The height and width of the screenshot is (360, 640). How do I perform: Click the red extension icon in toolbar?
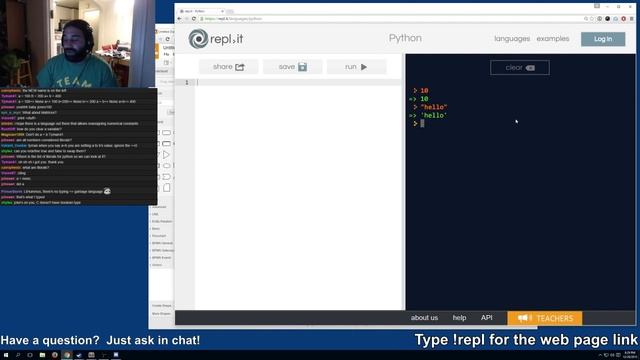pyautogui.click(x=623, y=19)
